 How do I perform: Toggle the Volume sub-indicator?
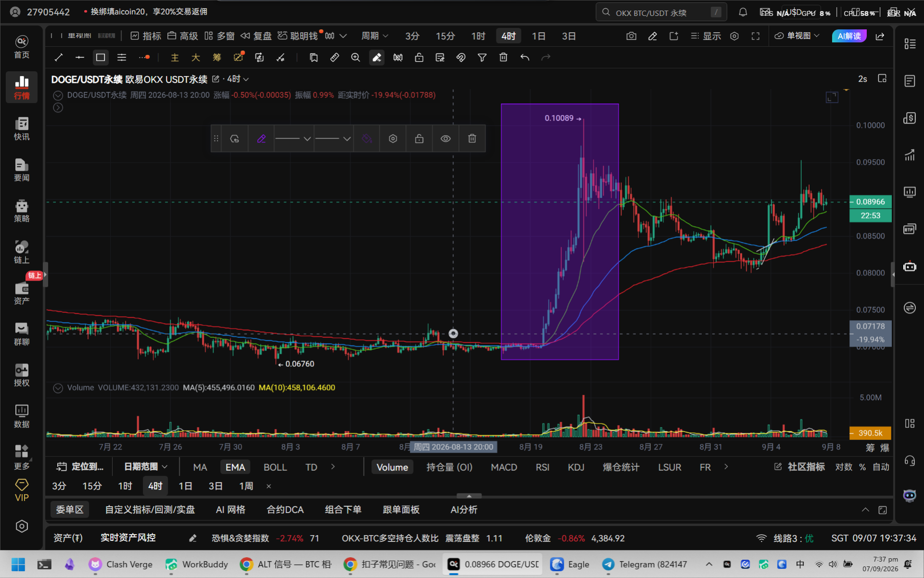pyautogui.click(x=392, y=467)
